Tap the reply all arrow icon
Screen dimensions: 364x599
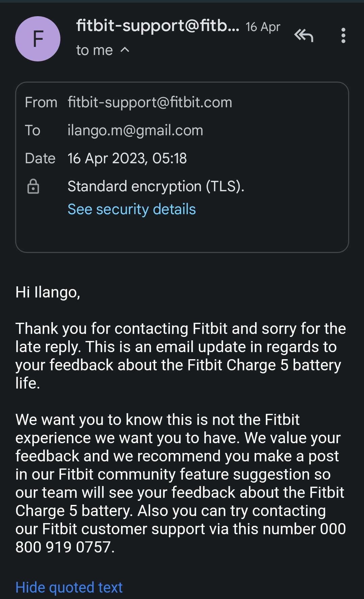[304, 35]
